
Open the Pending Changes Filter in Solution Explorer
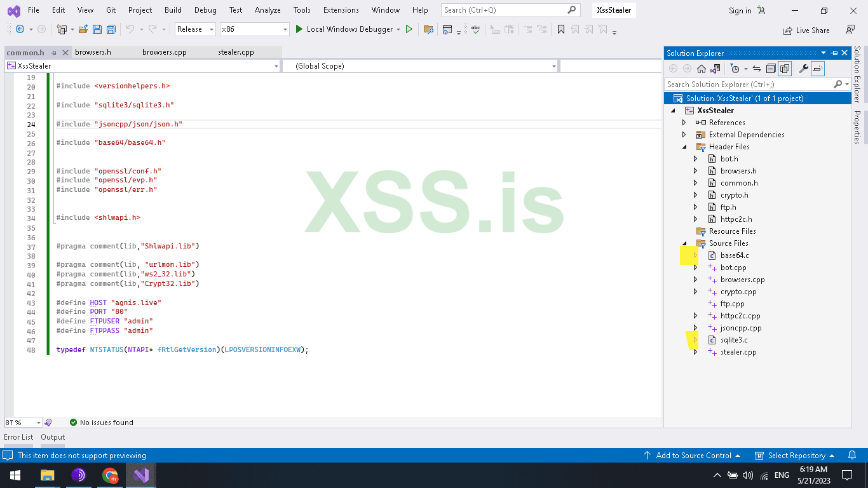[x=736, y=69]
